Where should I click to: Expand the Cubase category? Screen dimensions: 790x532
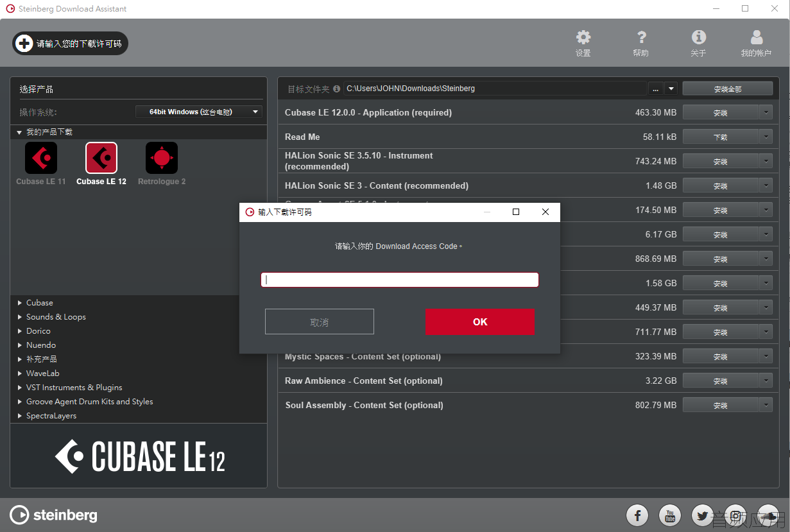[20, 303]
